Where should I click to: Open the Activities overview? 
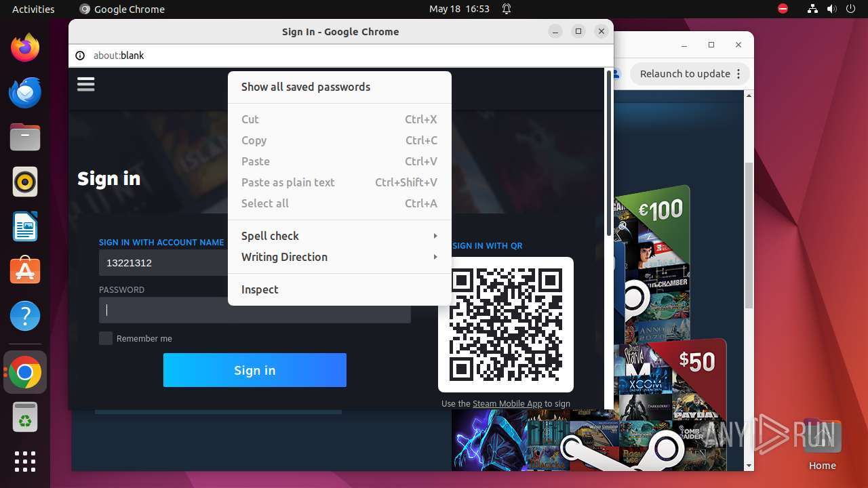coord(33,9)
